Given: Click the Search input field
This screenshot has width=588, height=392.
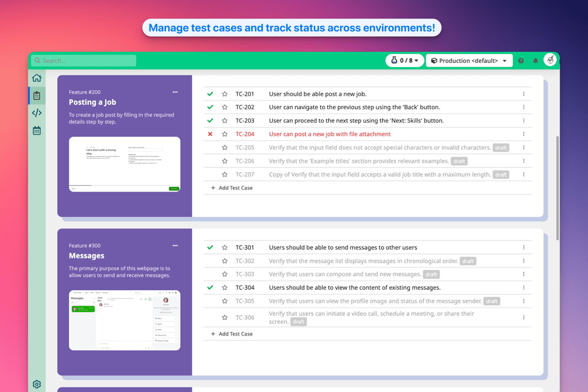Looking at the screenshot, I should point(83,61).
